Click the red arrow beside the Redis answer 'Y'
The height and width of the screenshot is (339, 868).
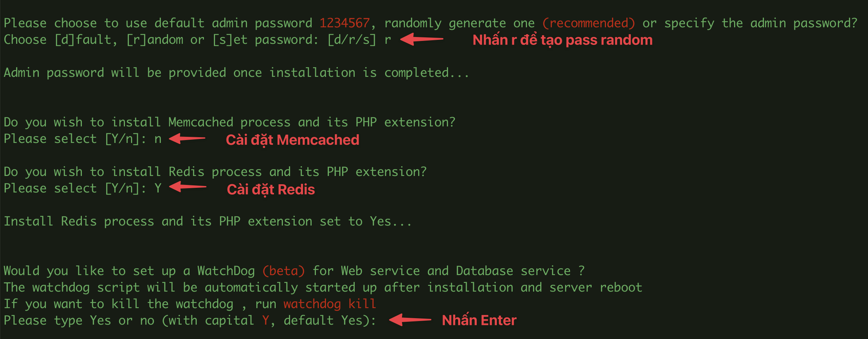click(x=187, y=187)
